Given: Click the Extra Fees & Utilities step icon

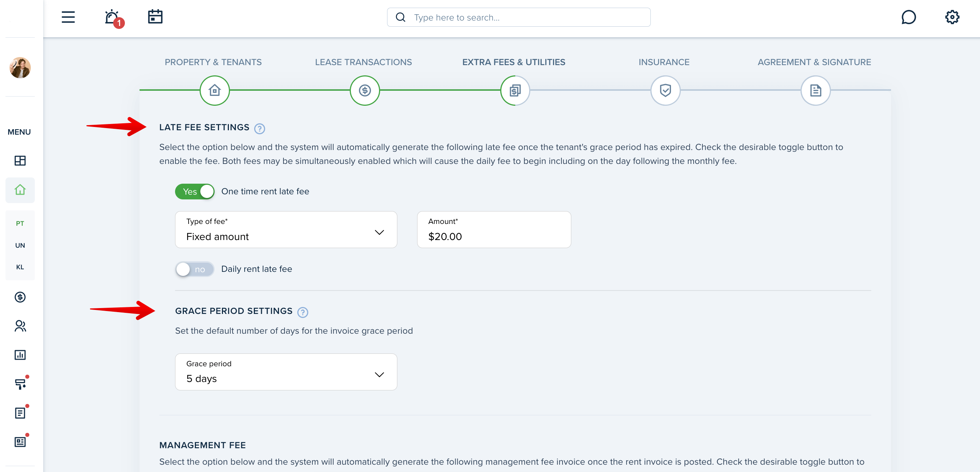Looking at the screenshot, I should (515, 90).
